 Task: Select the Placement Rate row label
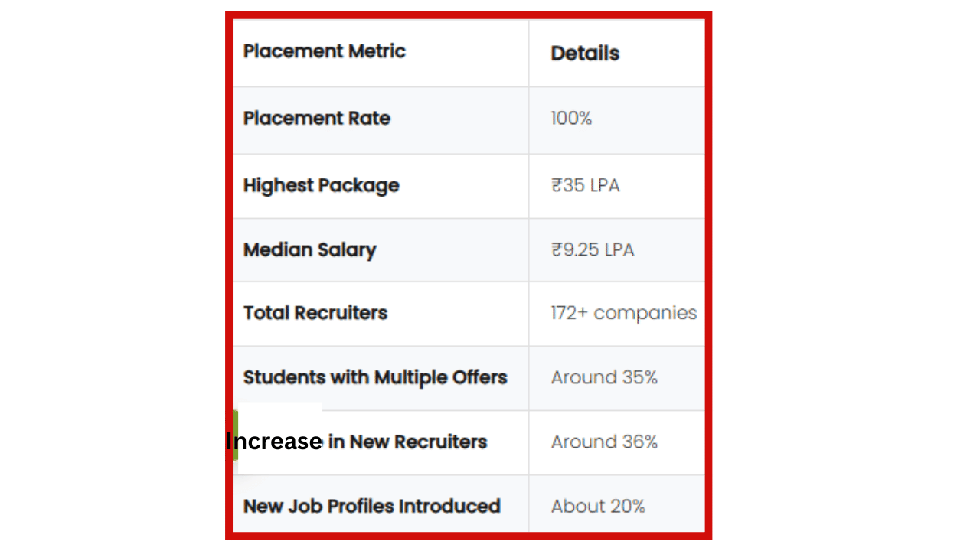click(316, 119)
